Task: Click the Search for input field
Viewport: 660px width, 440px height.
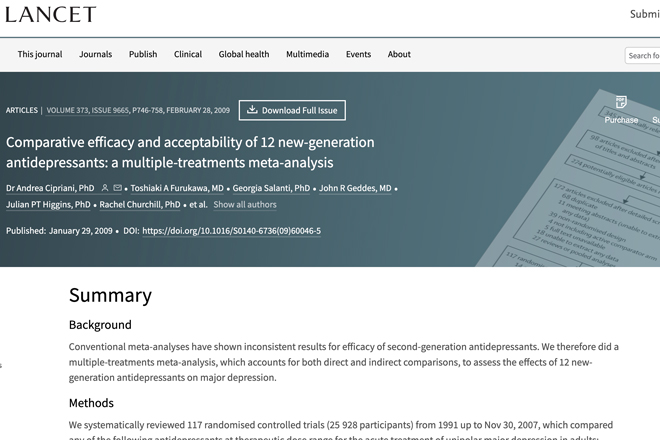Action: (642, 56)
